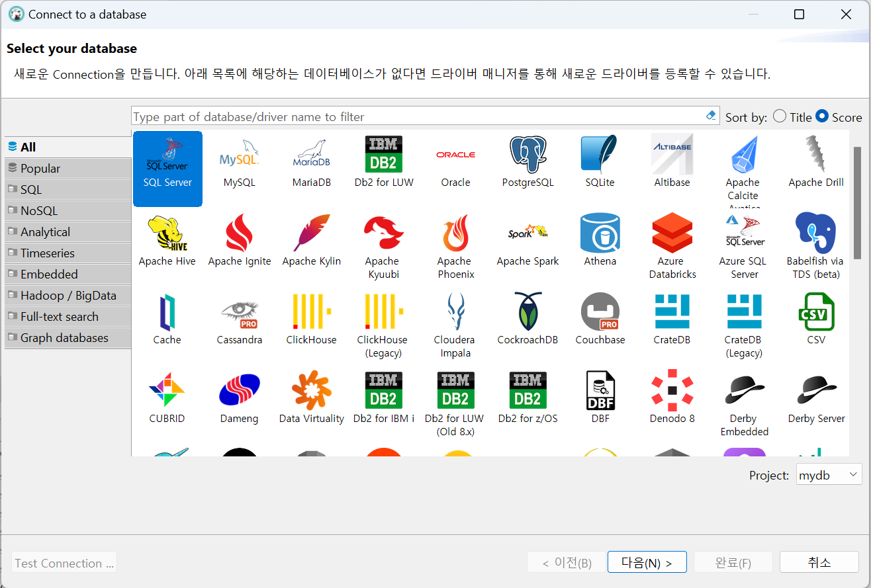871x588 pixels.
Task: Open the SQL category
Action: click(68, 189)
